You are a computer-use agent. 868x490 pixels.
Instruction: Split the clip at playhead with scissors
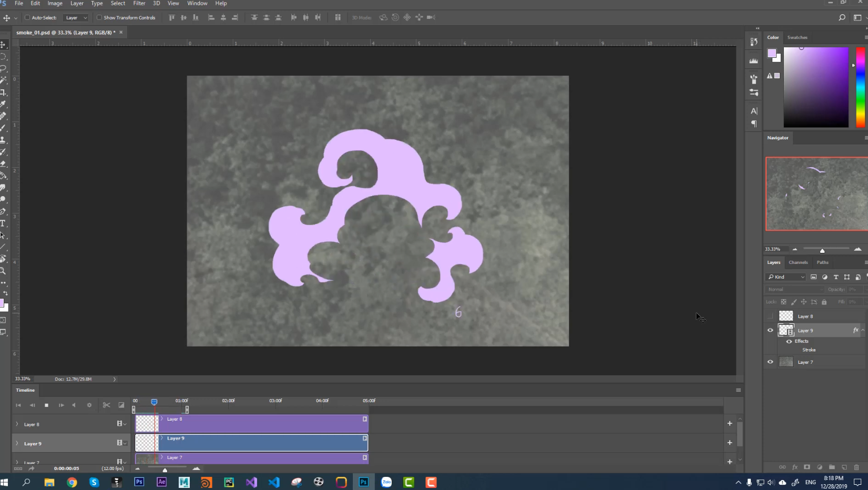click(x=106, y=405)
